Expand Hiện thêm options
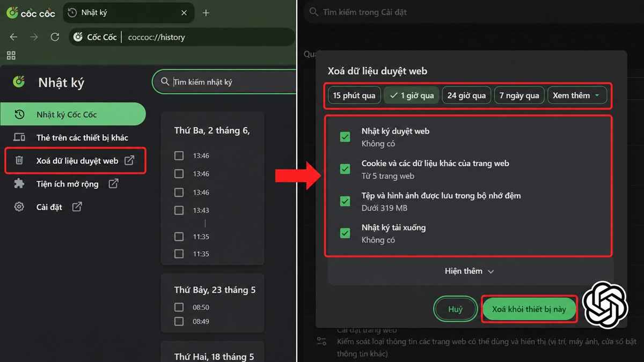 [470, 271]
